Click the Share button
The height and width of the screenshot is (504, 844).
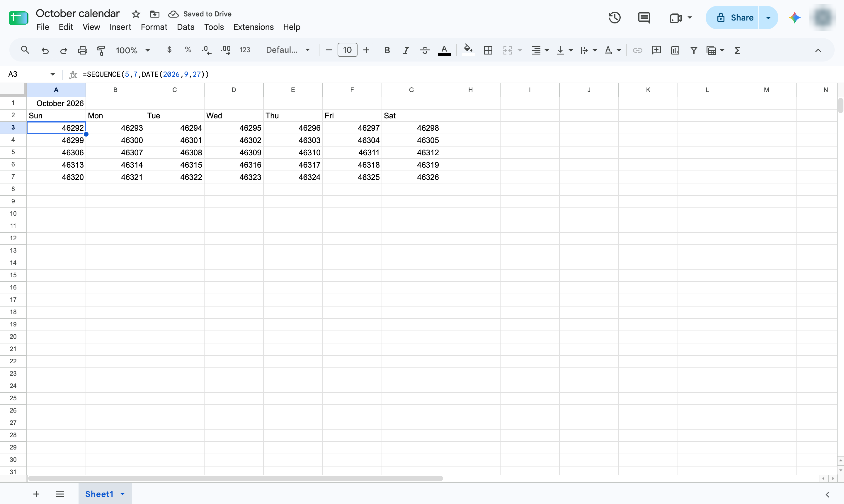[x=732, y=18]
